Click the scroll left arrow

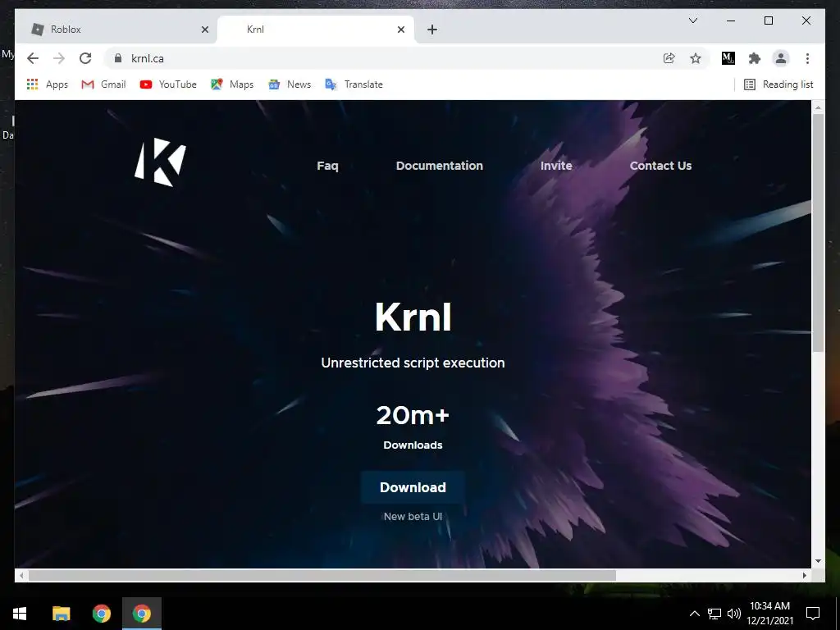click(x=21, y=575)
